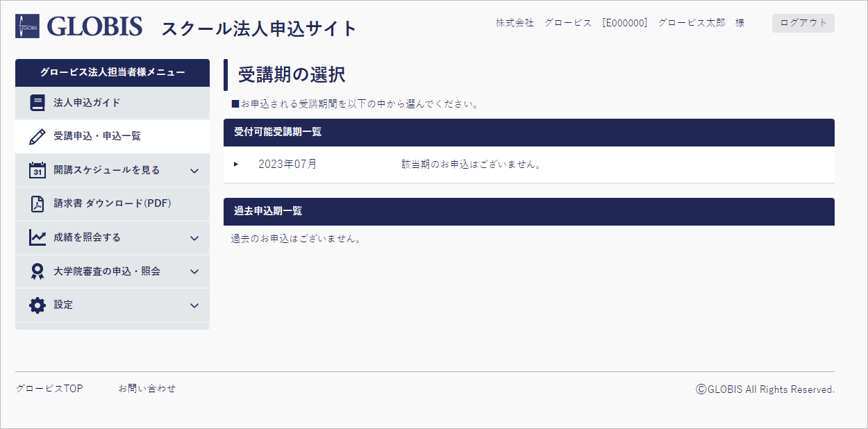Image resolution: width=868 pixels, height=429 pixels.
Task: Click the pencil icon beside 受講申込・申込一覧
Action: pos(37,137)
